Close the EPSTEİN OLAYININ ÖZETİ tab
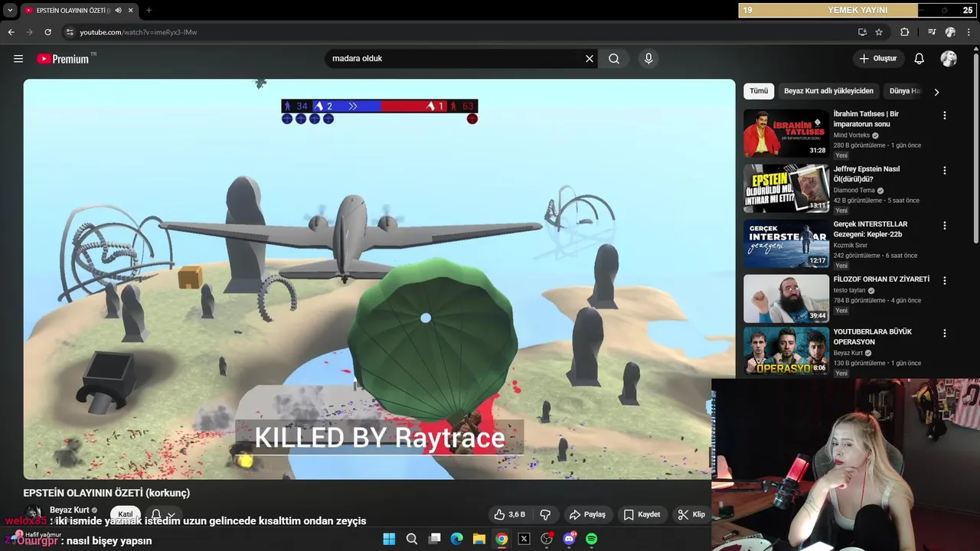 click(131, 11)
